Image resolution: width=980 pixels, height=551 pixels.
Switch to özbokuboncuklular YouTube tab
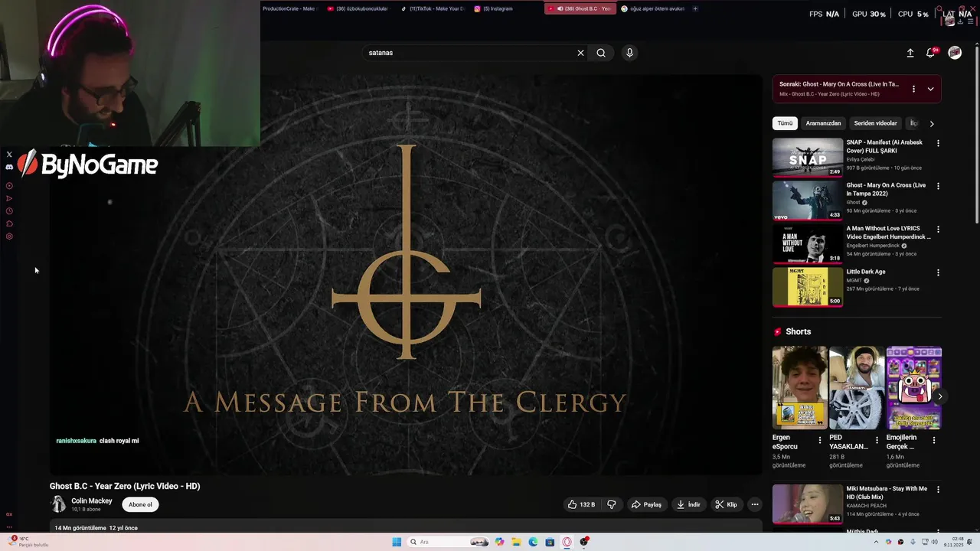click(358, 8)
